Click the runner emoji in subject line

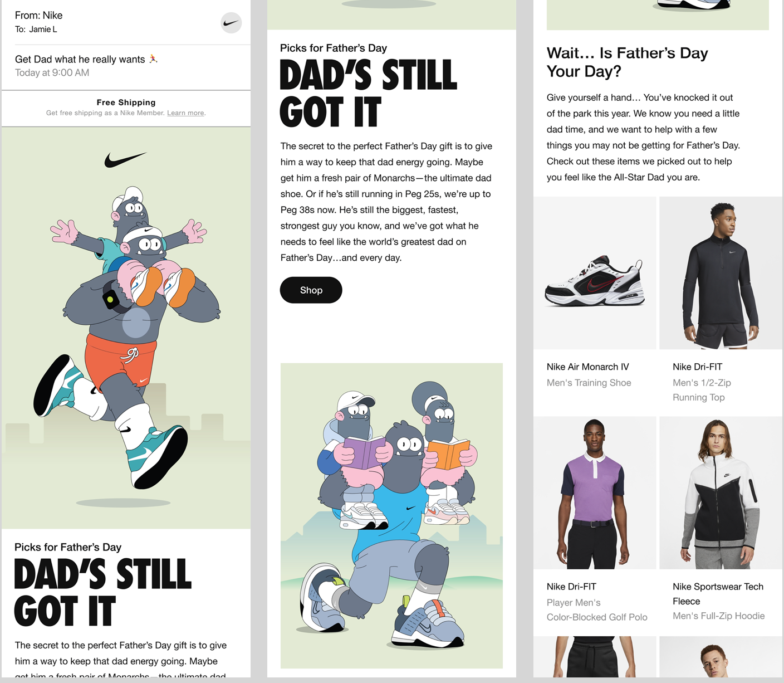[x=153, y=59]
